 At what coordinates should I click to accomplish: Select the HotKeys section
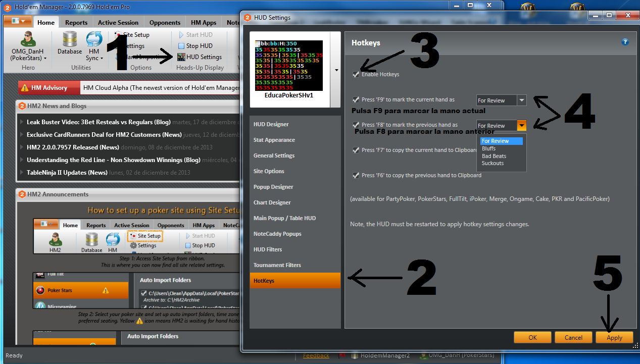(295, 281)
